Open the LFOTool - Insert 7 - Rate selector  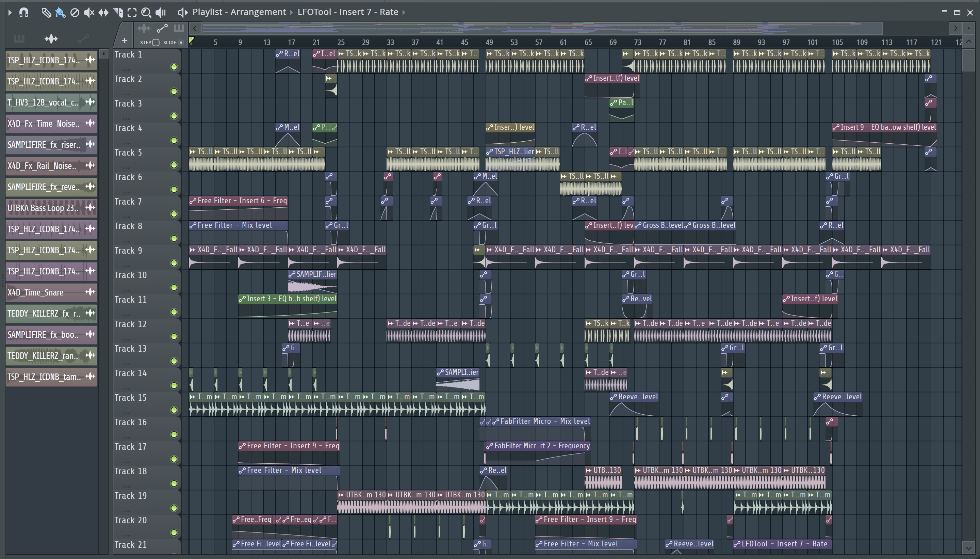click(348, 12)
